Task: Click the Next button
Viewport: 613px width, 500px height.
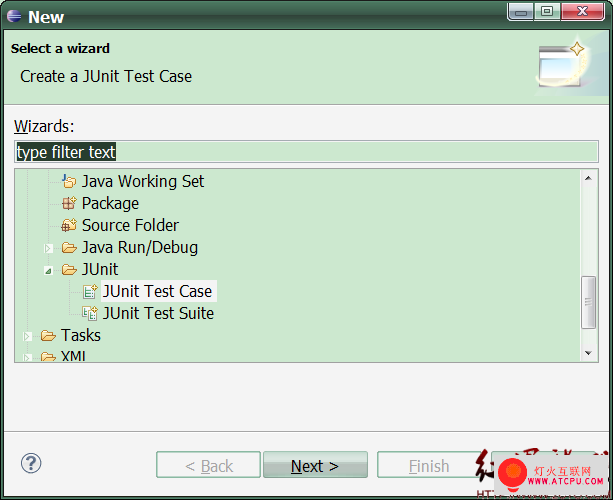Action: click(315, 465)
